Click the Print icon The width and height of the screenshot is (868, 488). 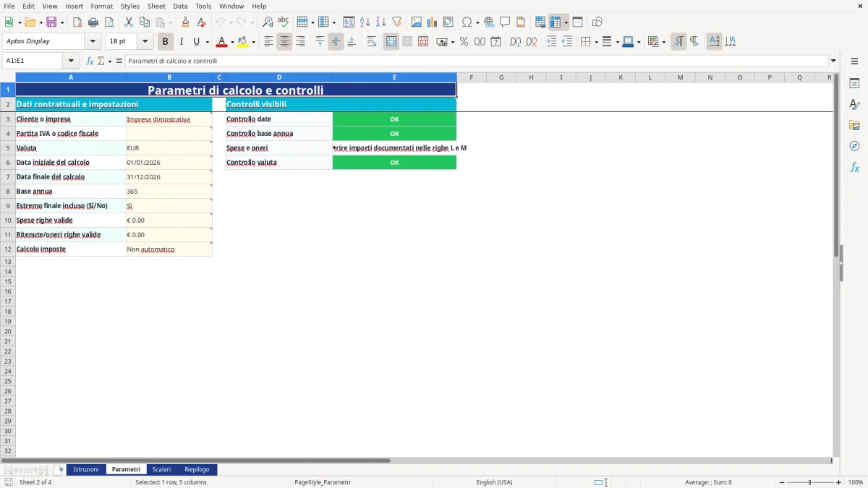tap(93, 22)
